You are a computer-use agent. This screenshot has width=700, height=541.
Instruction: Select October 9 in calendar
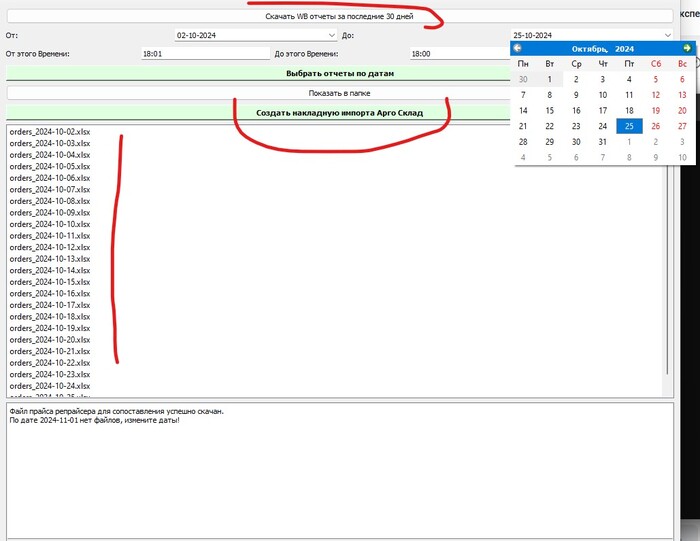point(576,95)
